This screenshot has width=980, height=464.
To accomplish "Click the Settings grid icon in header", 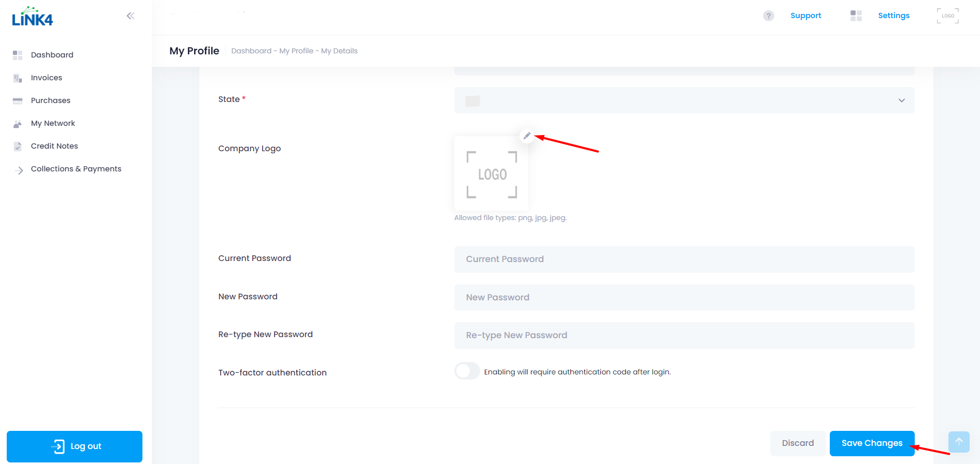I will (856, 16).
